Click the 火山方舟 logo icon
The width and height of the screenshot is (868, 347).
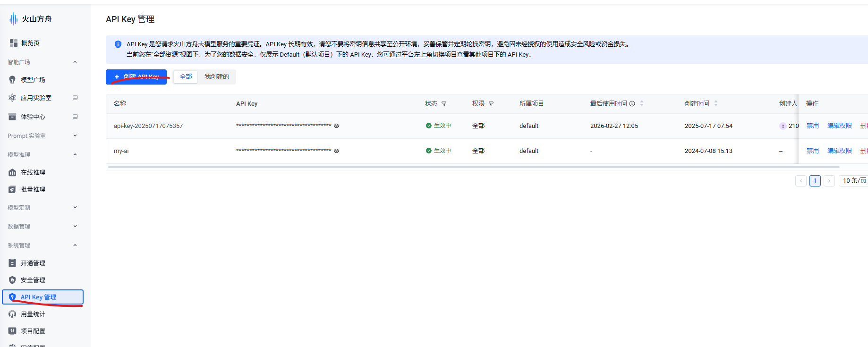(x=13, y=19)
